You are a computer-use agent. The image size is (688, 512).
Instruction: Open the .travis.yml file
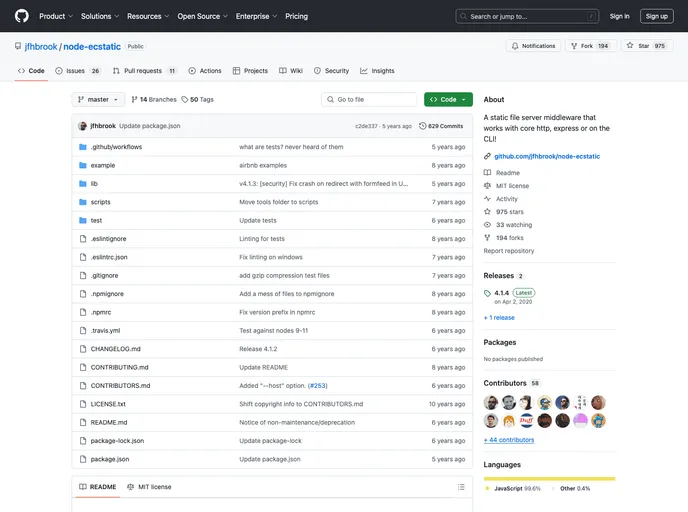[105, 331]
